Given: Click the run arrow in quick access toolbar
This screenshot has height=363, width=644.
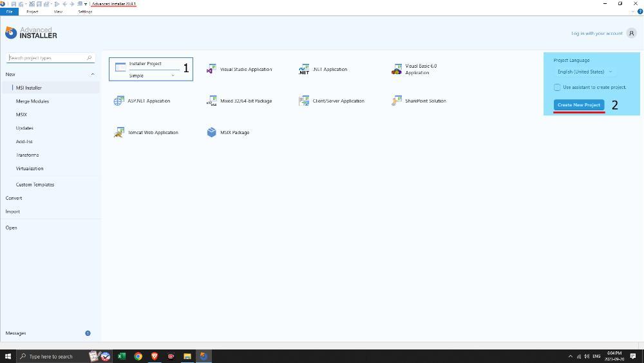Looking at the screenshot, I should pos(57,4).
